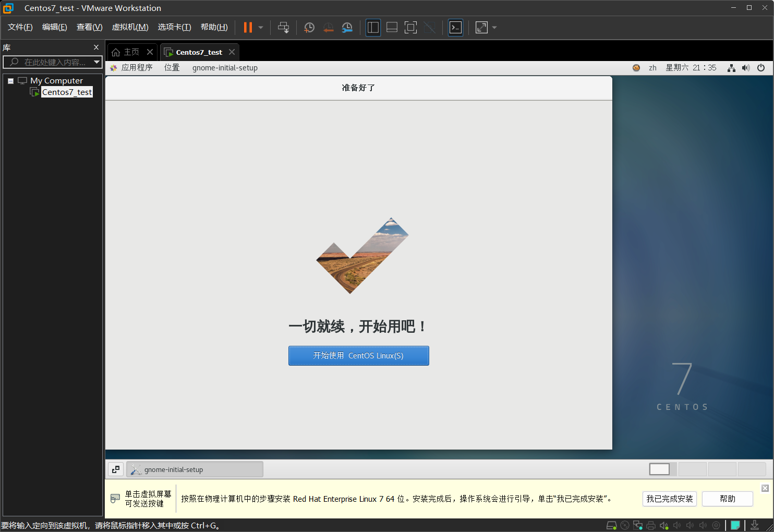Open the clock showing 星期六 21:35
The width and height of the screenshot is (774, 532).
pos(691,68)
